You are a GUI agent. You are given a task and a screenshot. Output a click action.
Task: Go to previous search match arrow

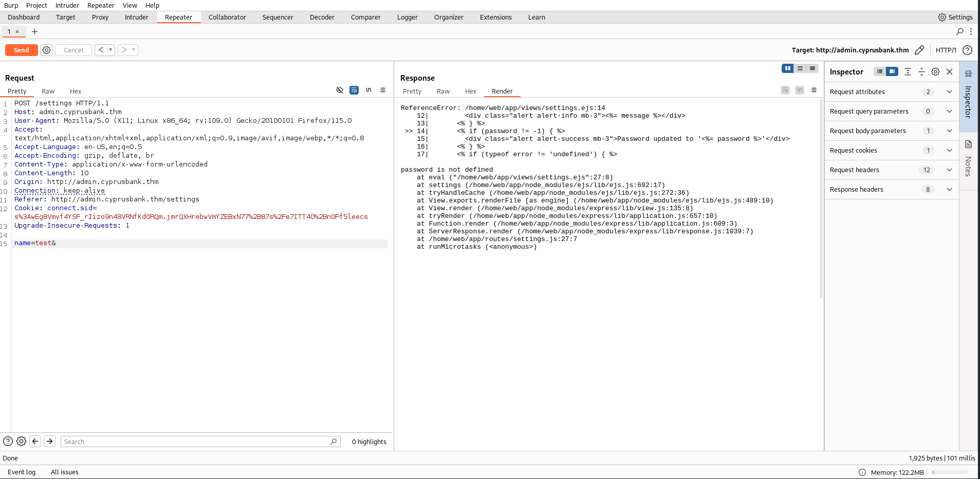[x=35, y=441]
